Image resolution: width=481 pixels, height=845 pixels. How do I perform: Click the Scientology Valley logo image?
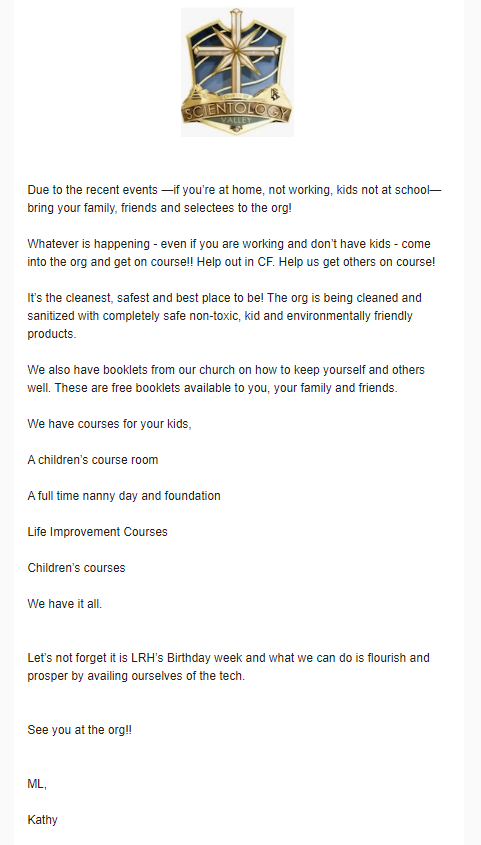point(237,72)
